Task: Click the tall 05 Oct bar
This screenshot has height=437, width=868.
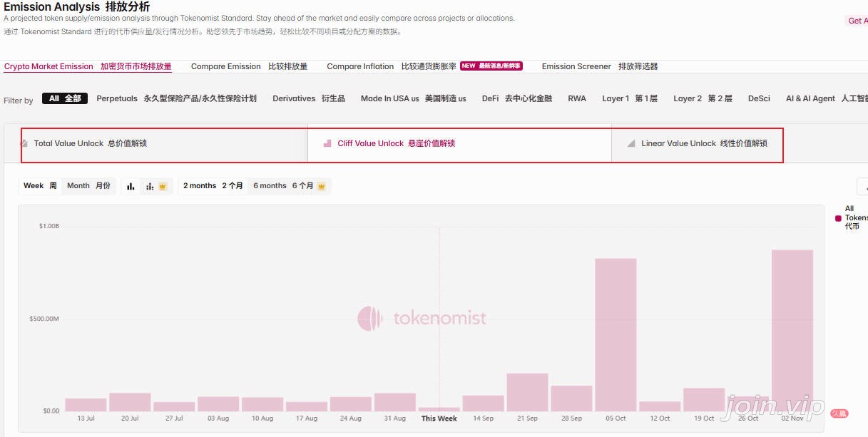Action: [x=616, y=335]
